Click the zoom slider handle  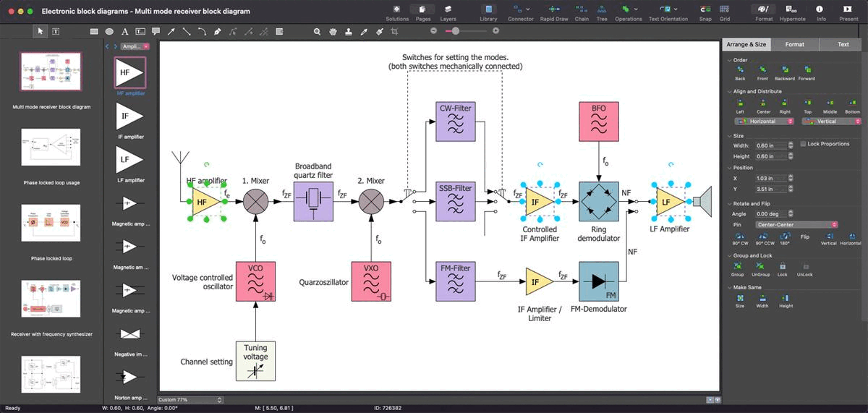455,30
